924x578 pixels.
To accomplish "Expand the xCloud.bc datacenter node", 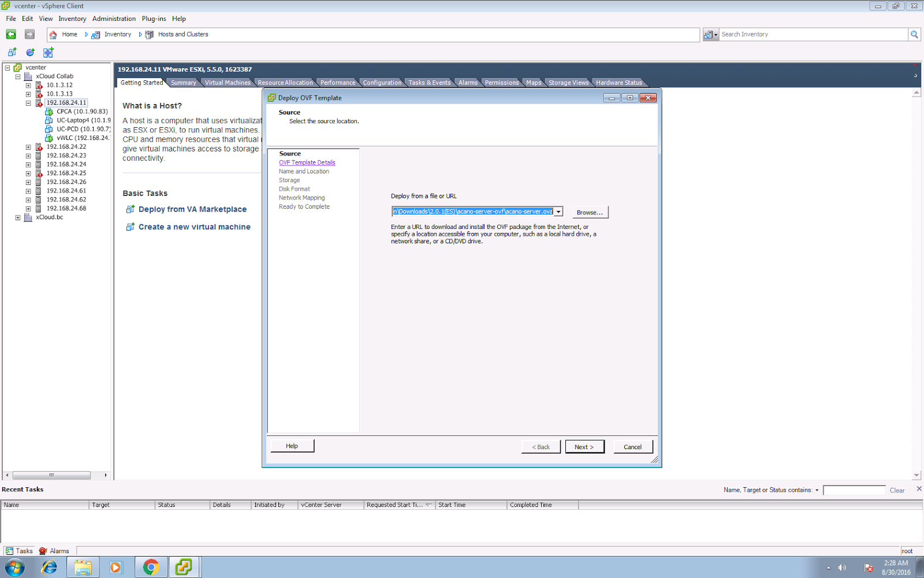I will [18, 217].
